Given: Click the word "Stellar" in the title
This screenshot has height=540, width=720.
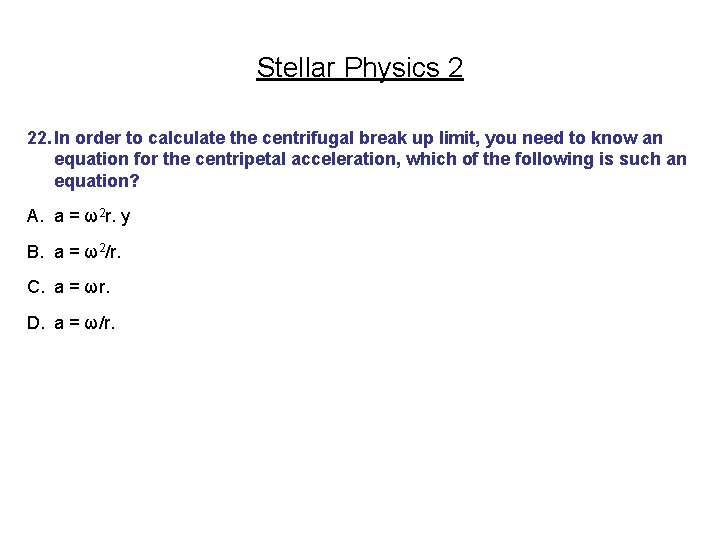Looking at the screenshot, I should (297, 68).
